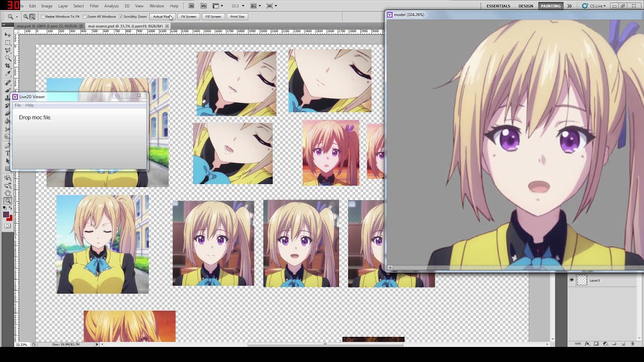This screenshot has width=644, height=362.
Task: Click the Print Size button
Action: tap(237, 17)
